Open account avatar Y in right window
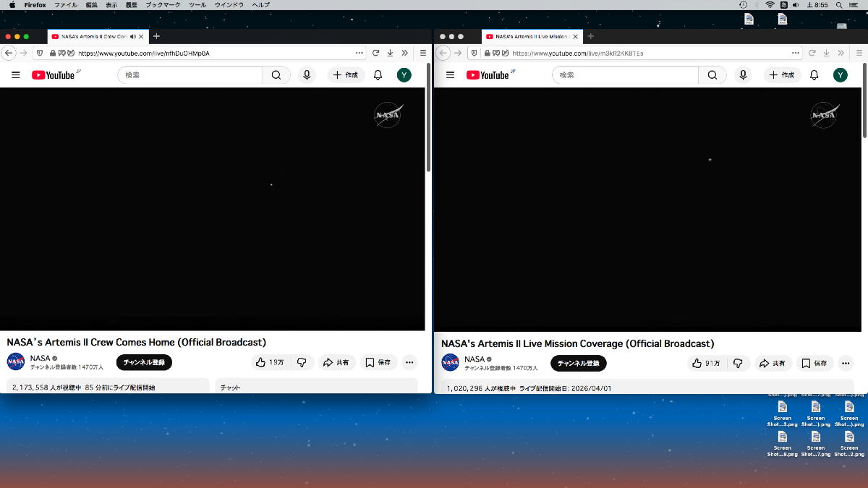The width and height of the screenshot is (868, 488). point(840,75)
